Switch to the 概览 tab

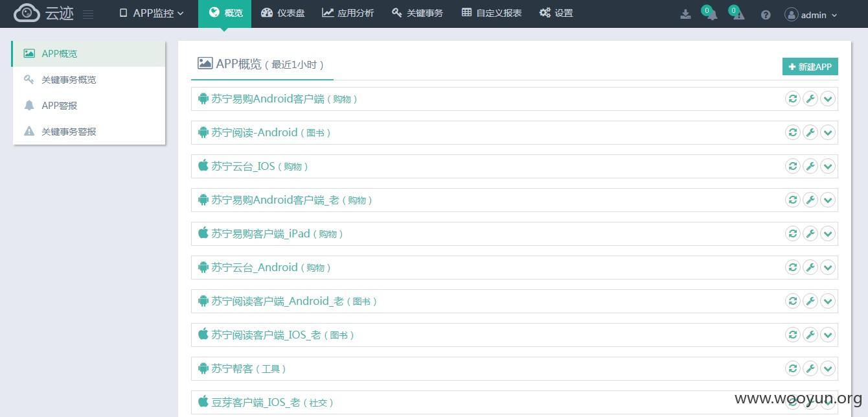(x=225, y=13)
